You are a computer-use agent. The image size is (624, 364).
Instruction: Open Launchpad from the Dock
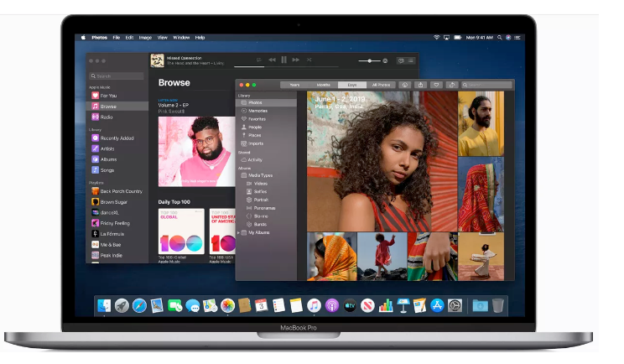point(122,305)
